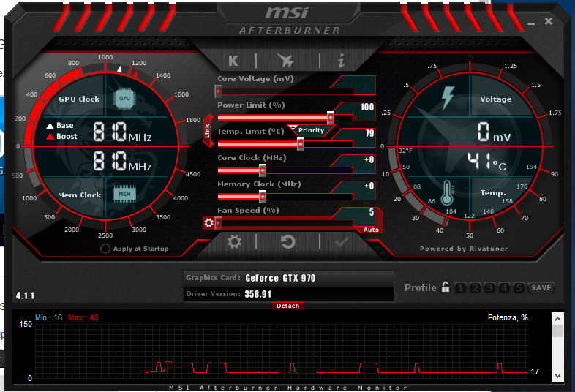Image resolution: width=575 pixels, height=392 pixels.
Task: Click the current graph value 17
Action: pyautogui.click(x=535, y=372)
